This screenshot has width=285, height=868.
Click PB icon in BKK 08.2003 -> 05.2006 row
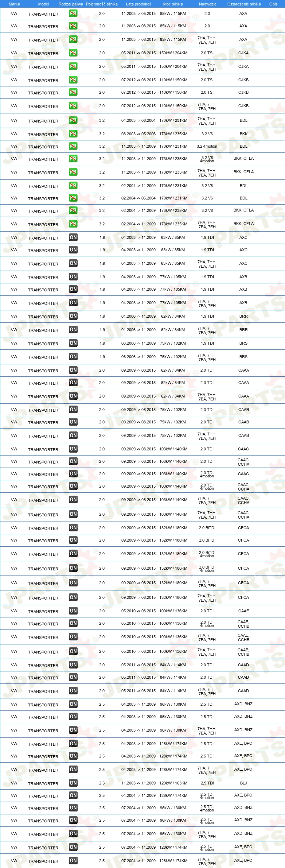73,134
